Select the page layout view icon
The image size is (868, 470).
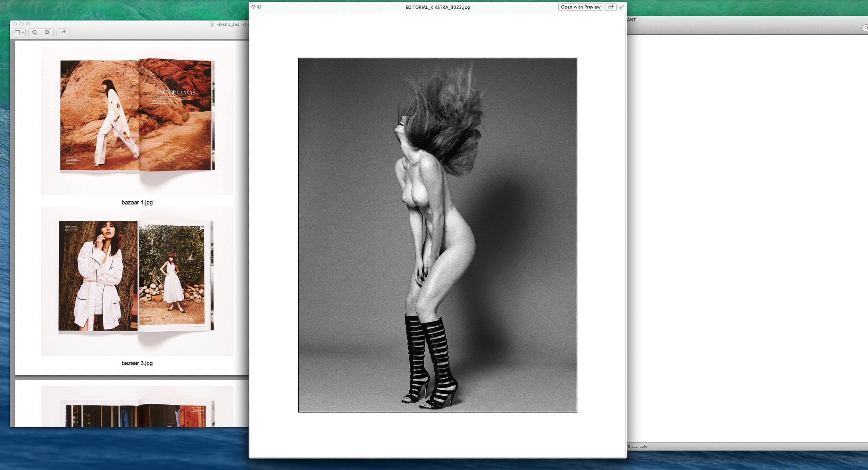(18, 32)
